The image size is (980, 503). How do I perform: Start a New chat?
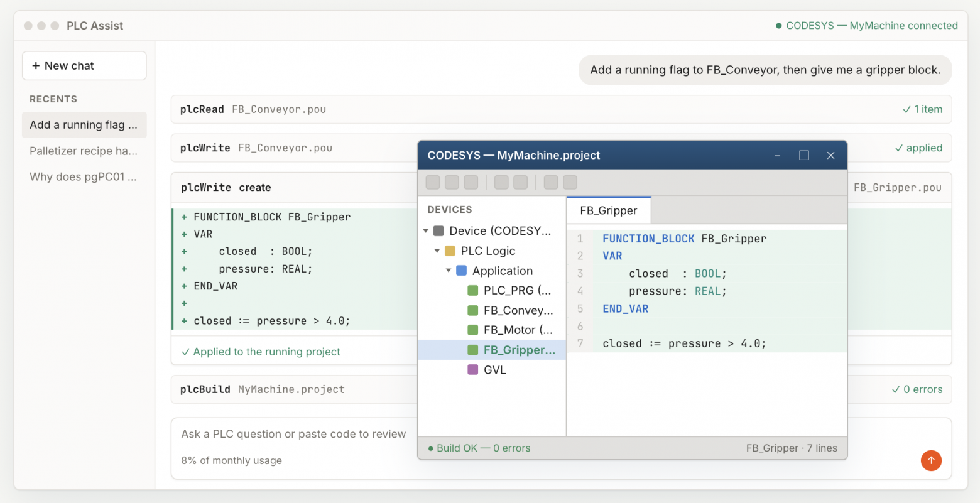(x=84, y=66)
